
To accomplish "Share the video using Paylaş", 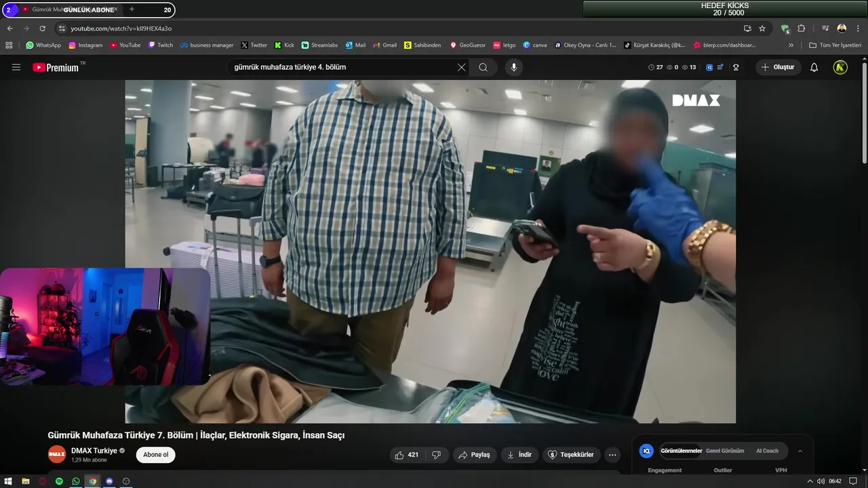I will tap(474, 455).
